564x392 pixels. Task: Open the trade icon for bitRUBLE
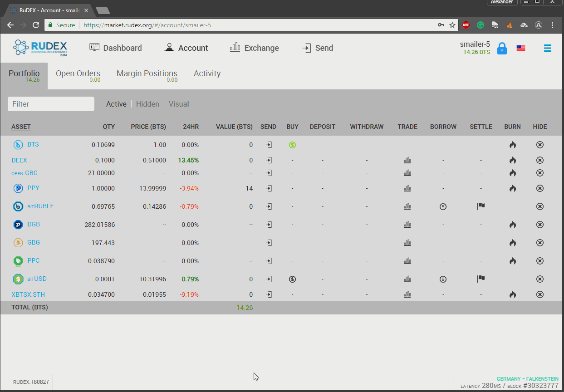[407, 206]
